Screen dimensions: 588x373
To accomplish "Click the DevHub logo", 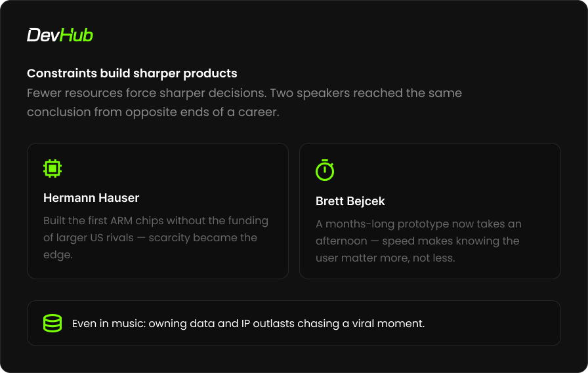I will coord(60,35).
